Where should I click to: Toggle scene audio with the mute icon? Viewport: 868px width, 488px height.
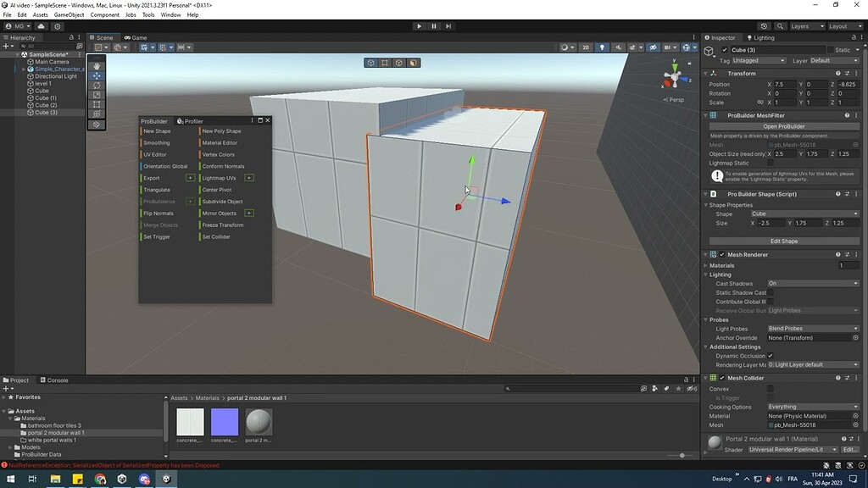click(x=618, y=47)
